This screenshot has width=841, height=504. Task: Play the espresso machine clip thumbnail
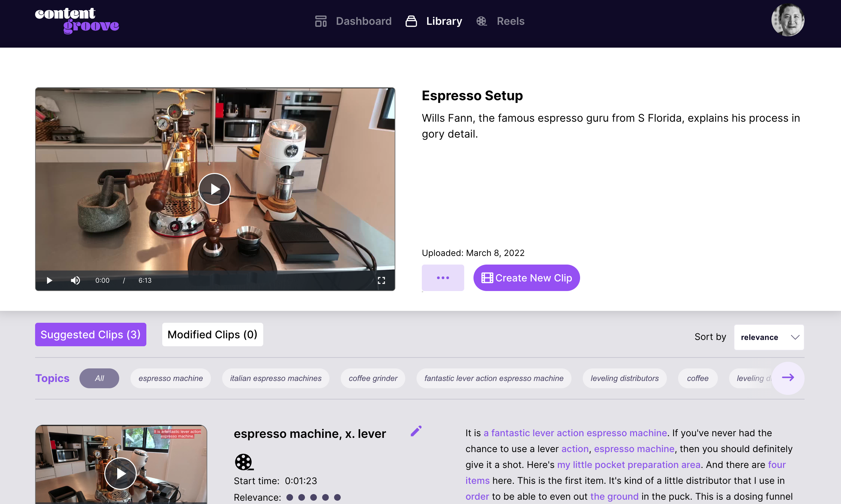(120, 473)
